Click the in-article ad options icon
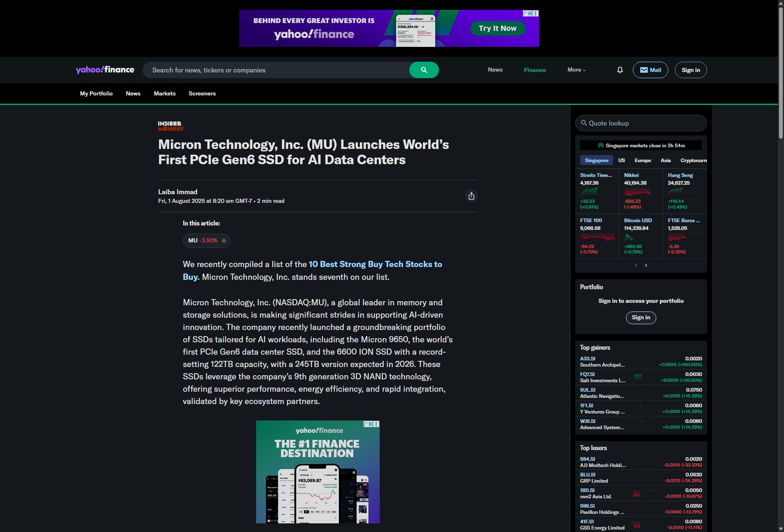Screen dimensions: 784x532 [x=376, y=424]
